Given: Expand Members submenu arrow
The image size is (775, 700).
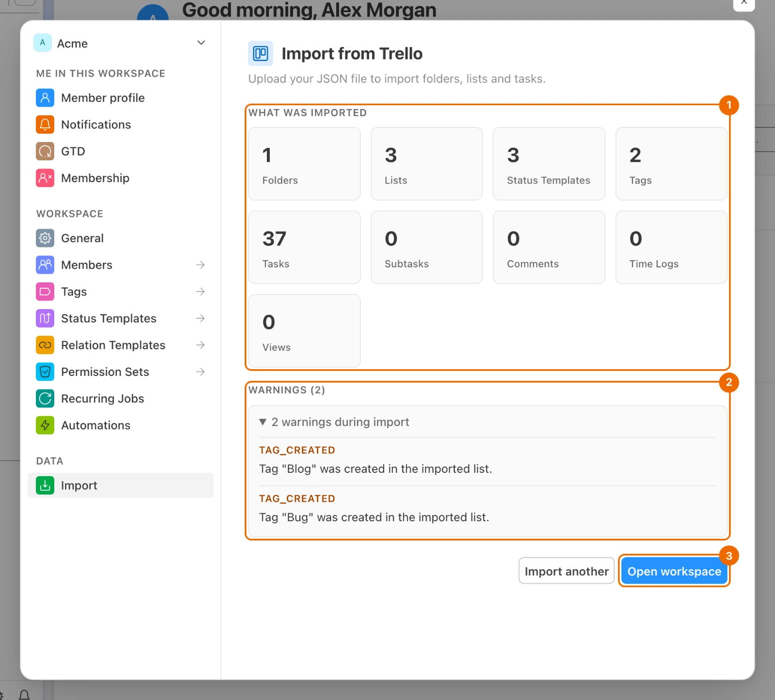Looking at the screenshot, I should (x=201, y=264).
